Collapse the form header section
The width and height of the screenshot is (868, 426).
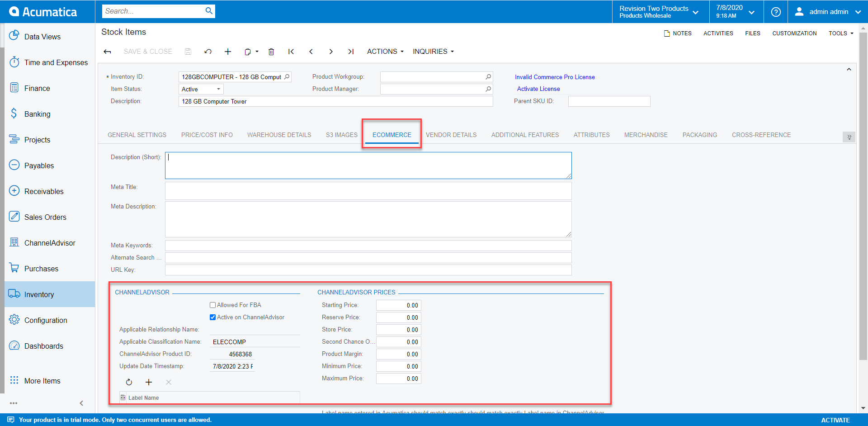pyautogui.click(x=849, y=69)
